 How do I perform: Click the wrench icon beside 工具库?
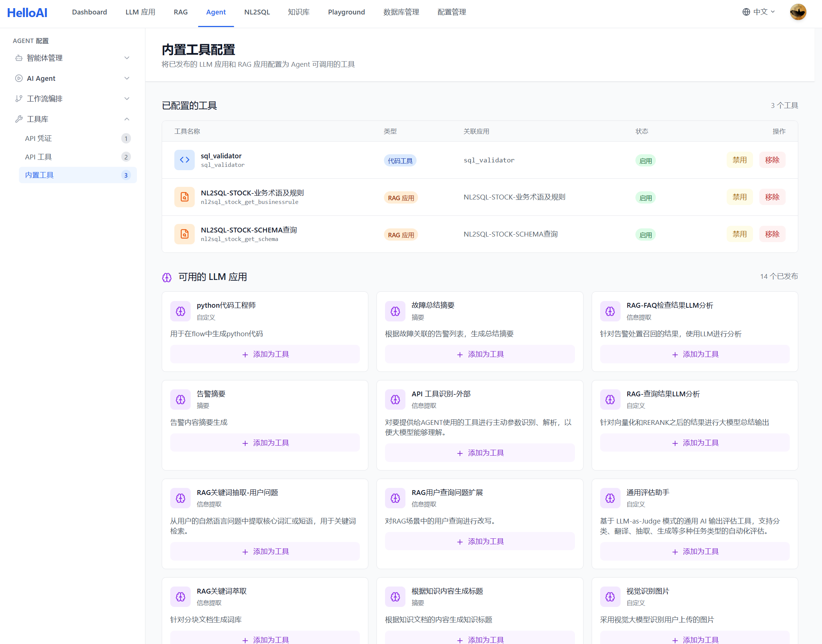coord(19,119)
